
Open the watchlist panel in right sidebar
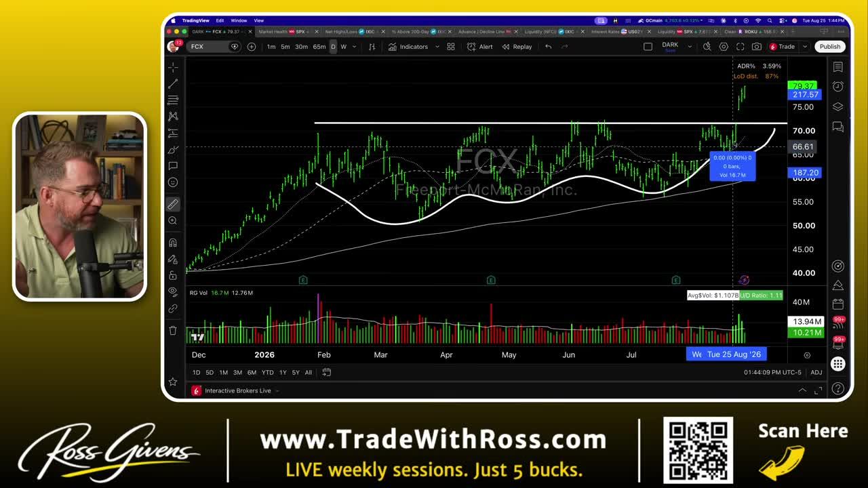pos(838,67)
